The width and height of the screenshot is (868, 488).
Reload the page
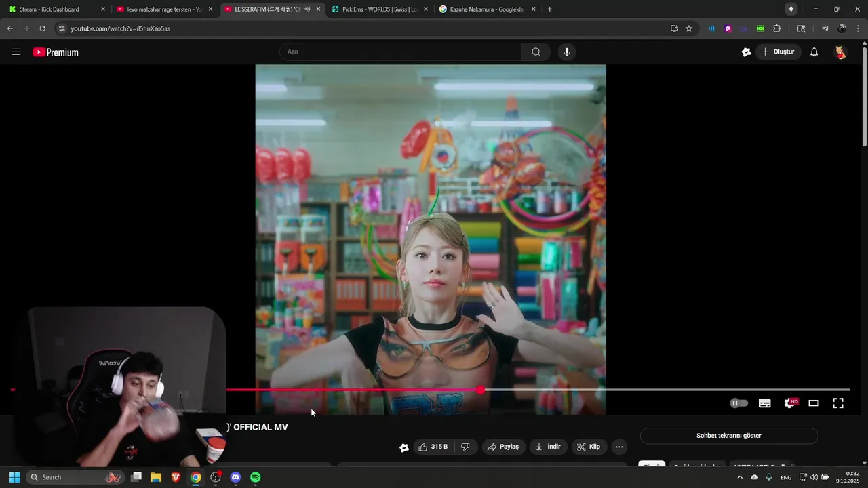point(42,28)
